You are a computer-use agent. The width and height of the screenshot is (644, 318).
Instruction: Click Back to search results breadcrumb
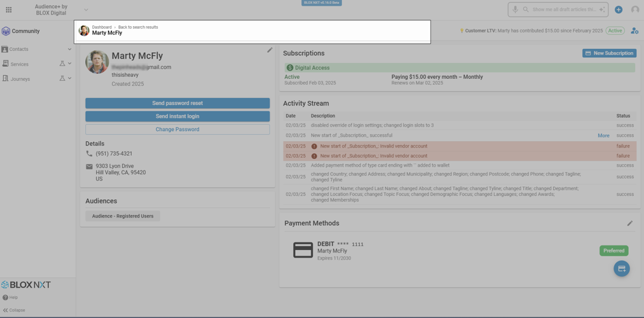click(138, 27)
